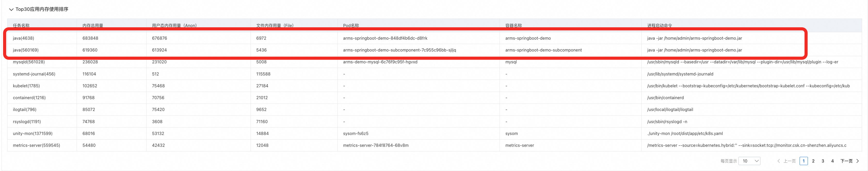Click the 上一页 previous page link
The width and height of the screenshot is (868, 171).
(786, 161)
